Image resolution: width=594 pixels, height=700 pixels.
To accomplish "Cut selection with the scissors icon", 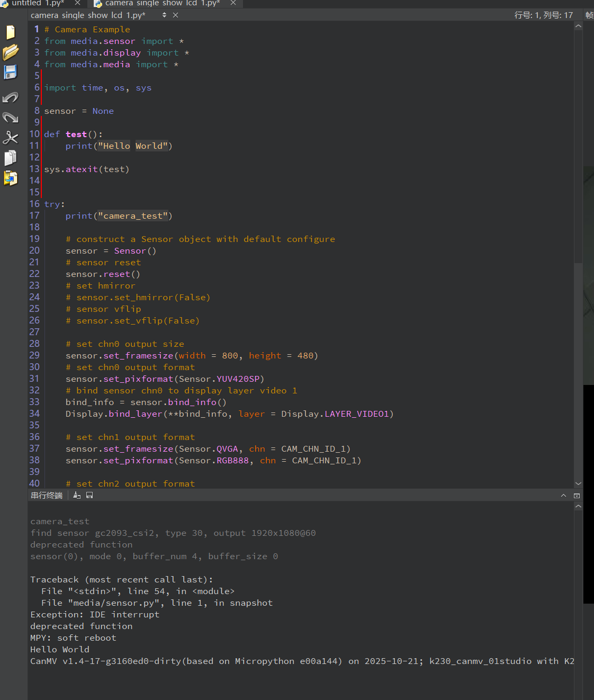I will click(x=11, y=138).
